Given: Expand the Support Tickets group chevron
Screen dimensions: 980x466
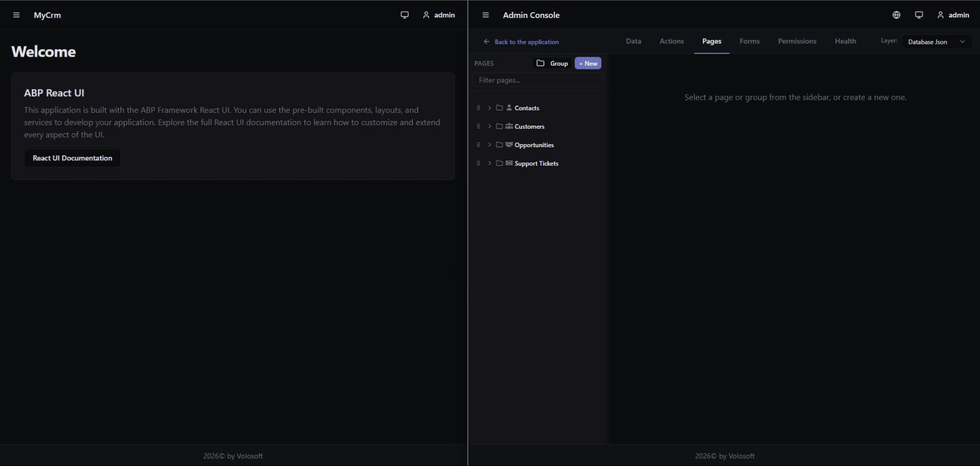Looking at the screenshot, I should coord(489,163).
